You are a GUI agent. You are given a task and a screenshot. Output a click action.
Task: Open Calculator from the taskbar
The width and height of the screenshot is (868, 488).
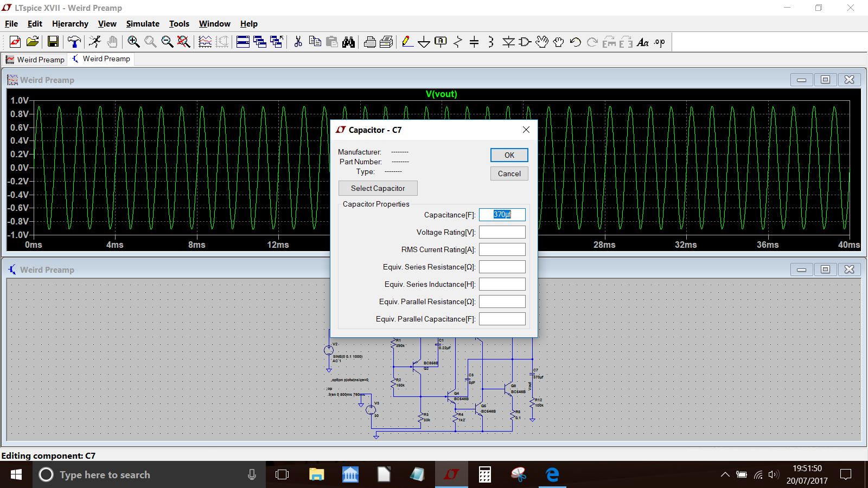click(x=485, y=474)
